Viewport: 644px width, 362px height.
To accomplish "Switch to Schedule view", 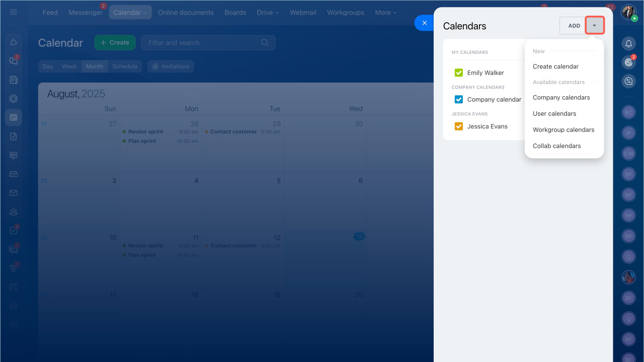I will pyautogui.click(x=125, y=66).
